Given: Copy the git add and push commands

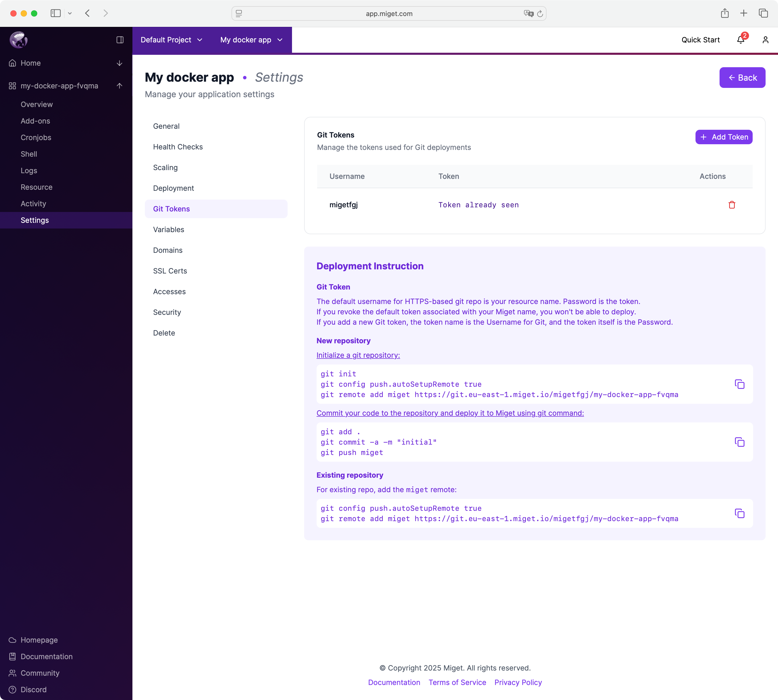Looking at the screenshot, I should click(x=739, y=442).
